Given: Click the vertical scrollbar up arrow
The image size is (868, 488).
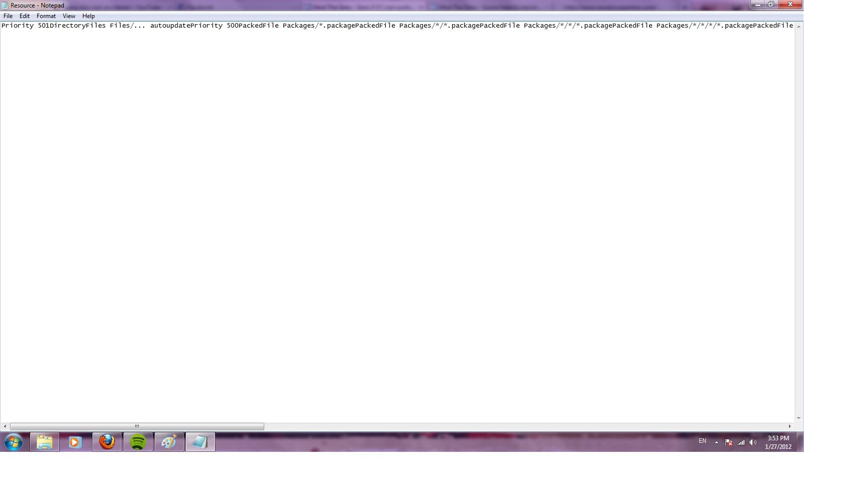Looking at the screenshot, I should point(799,26).
